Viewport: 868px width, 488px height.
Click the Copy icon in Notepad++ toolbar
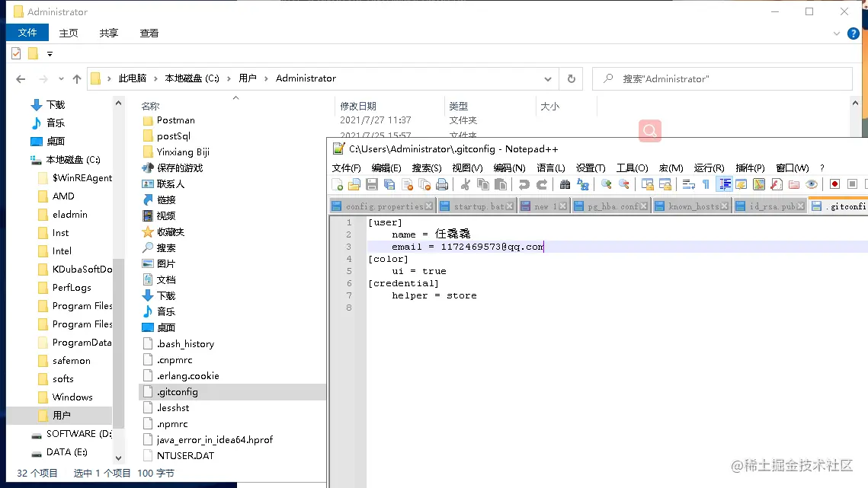coord(483,185)
